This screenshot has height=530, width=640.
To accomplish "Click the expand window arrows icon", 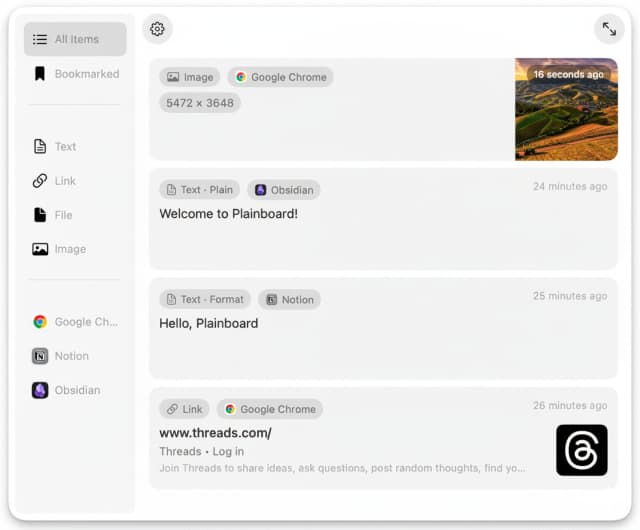I will click(x=609, y=29).
